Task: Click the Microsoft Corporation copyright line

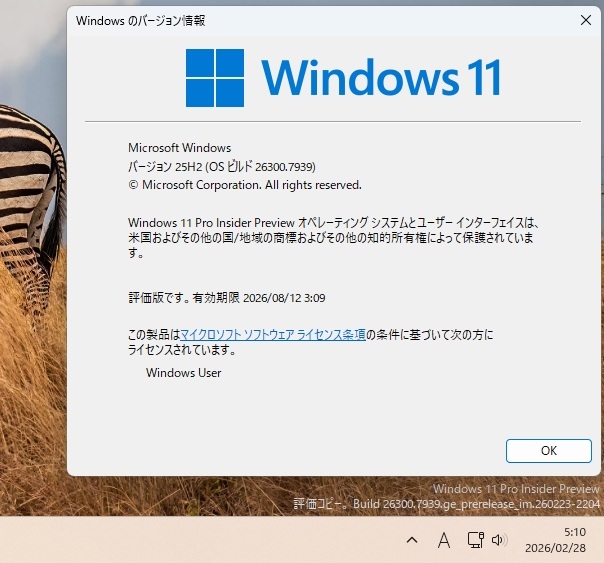Action: point(245,185)
